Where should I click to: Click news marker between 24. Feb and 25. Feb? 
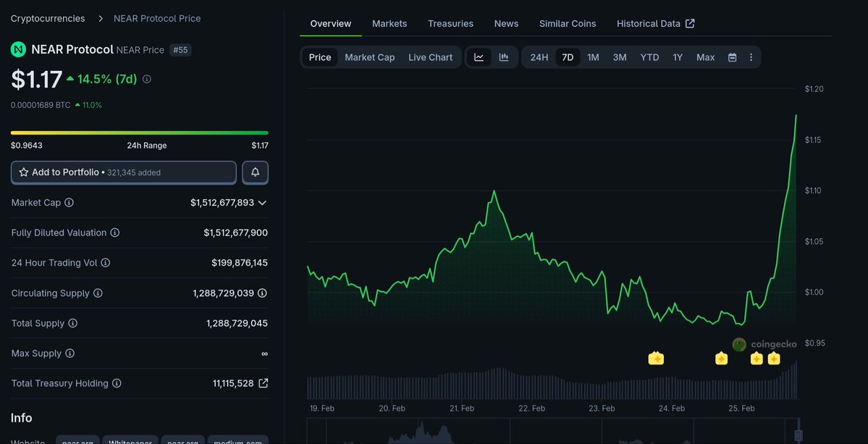pos(721,359)
